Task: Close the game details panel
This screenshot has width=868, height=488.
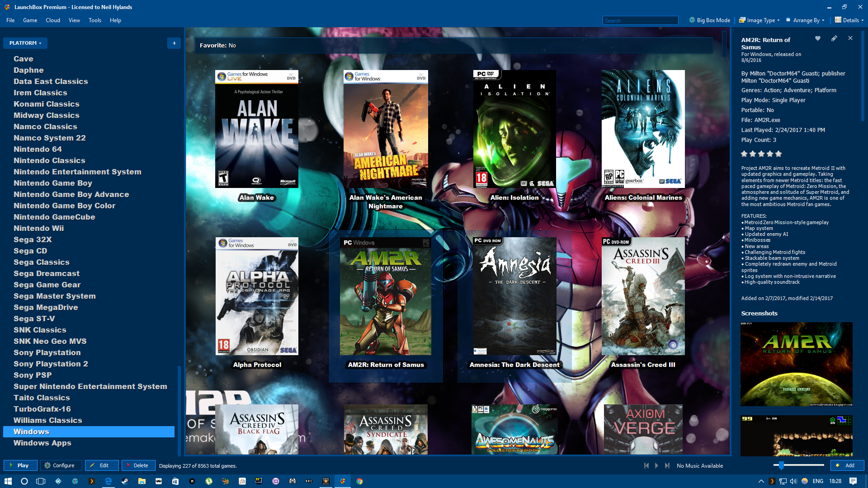Action: [850, 38]
